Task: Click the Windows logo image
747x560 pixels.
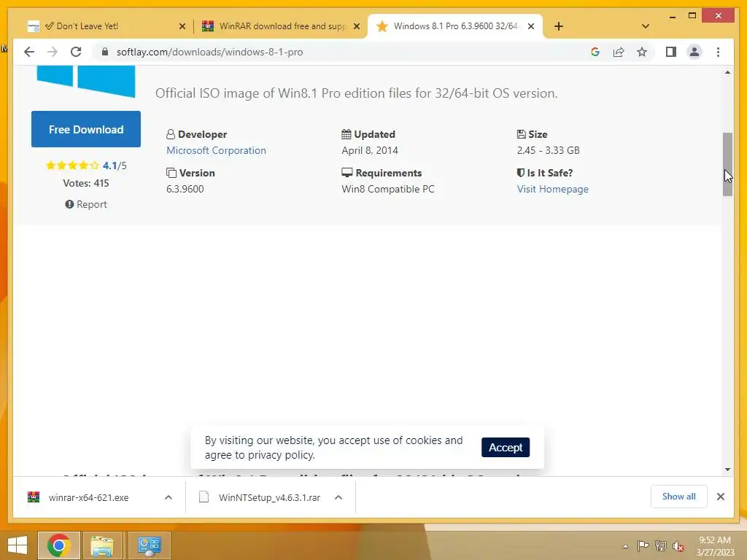Action: 86,81
